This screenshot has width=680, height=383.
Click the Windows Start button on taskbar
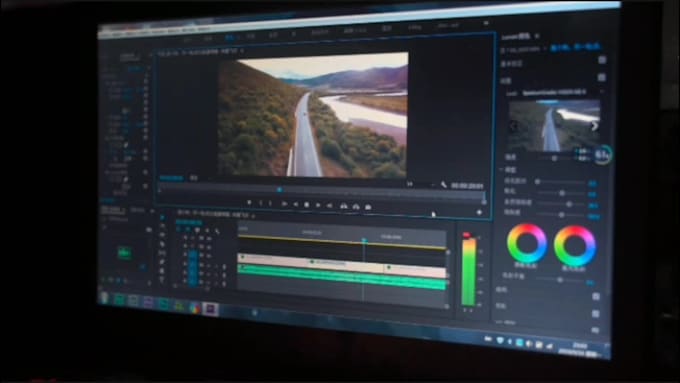point(105,298)
